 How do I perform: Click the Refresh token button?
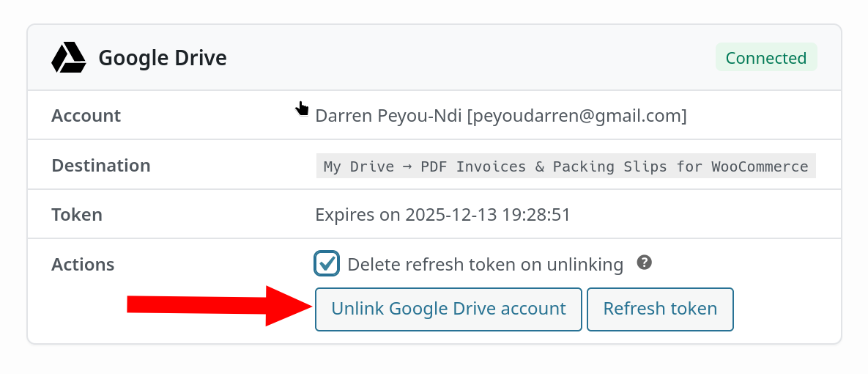click(x=660, y=309)
